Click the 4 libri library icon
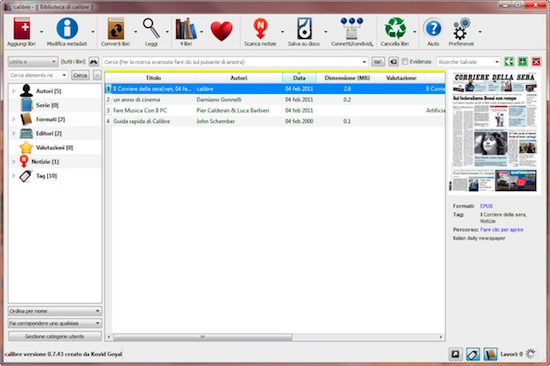The width and height of the screenshot is (550, 366). coord(186,28)
